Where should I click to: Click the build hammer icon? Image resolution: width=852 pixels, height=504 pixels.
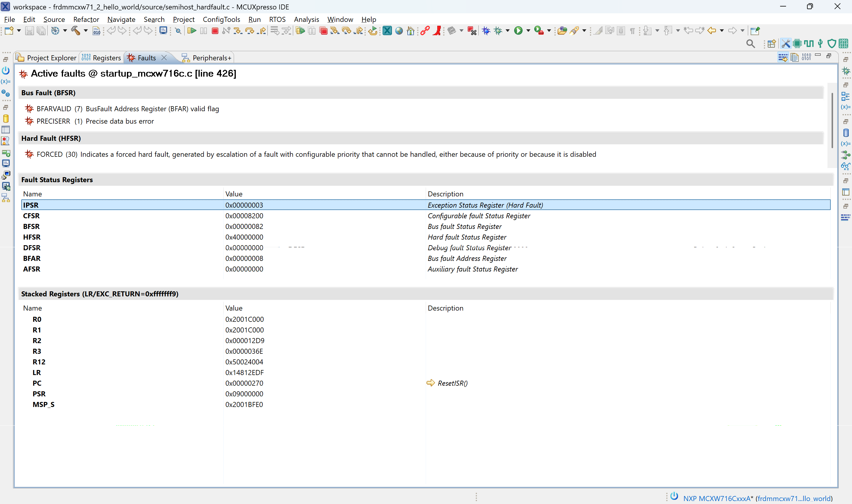[x=75, y=31]
